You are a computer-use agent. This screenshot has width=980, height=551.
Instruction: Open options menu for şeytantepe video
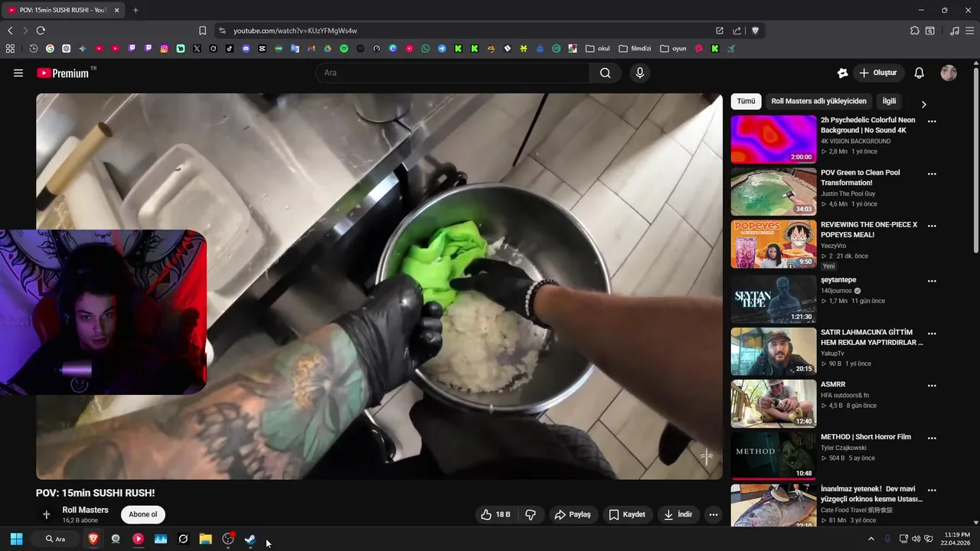coord(932,281)
